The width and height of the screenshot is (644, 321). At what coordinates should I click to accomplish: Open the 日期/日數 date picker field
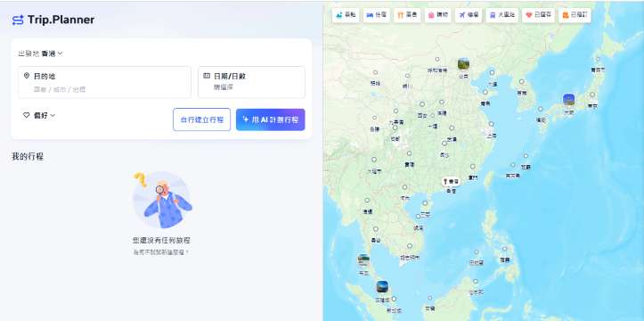tap(251, 82)
